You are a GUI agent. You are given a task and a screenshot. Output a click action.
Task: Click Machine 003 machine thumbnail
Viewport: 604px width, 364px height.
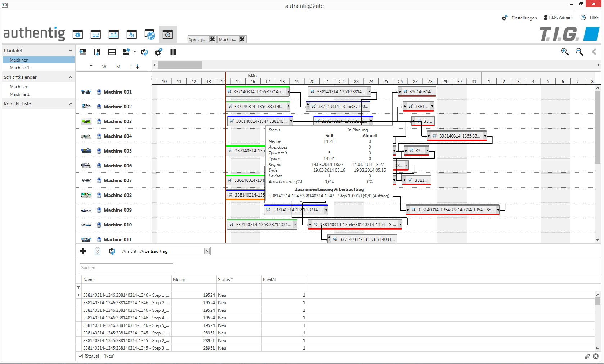pos(86,122)
